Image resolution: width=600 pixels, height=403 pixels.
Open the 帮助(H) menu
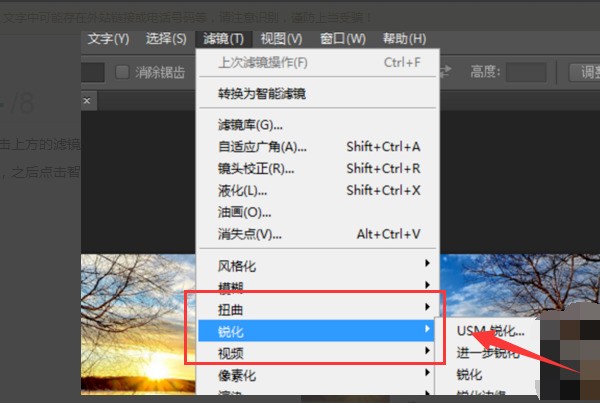(x=404, y=39)
